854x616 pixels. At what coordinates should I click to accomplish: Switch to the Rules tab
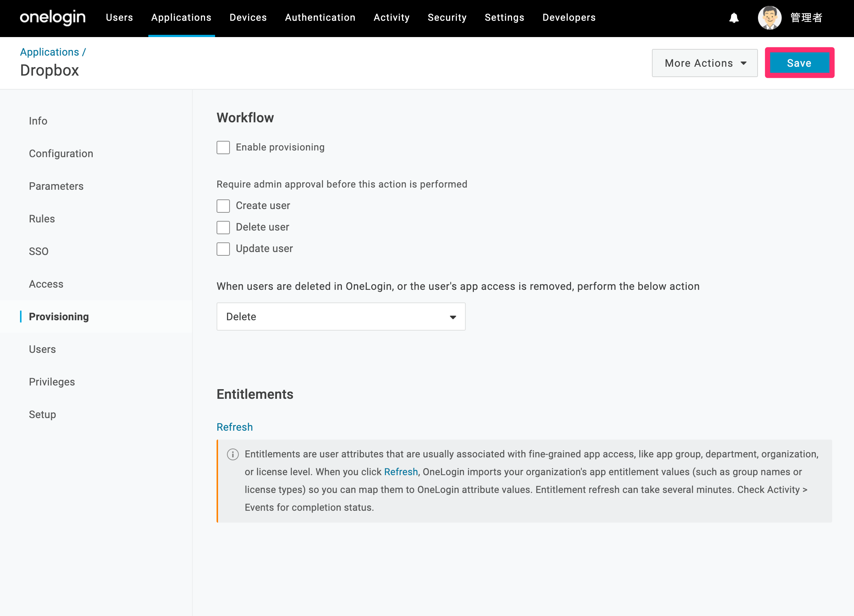tap(42, 219)
